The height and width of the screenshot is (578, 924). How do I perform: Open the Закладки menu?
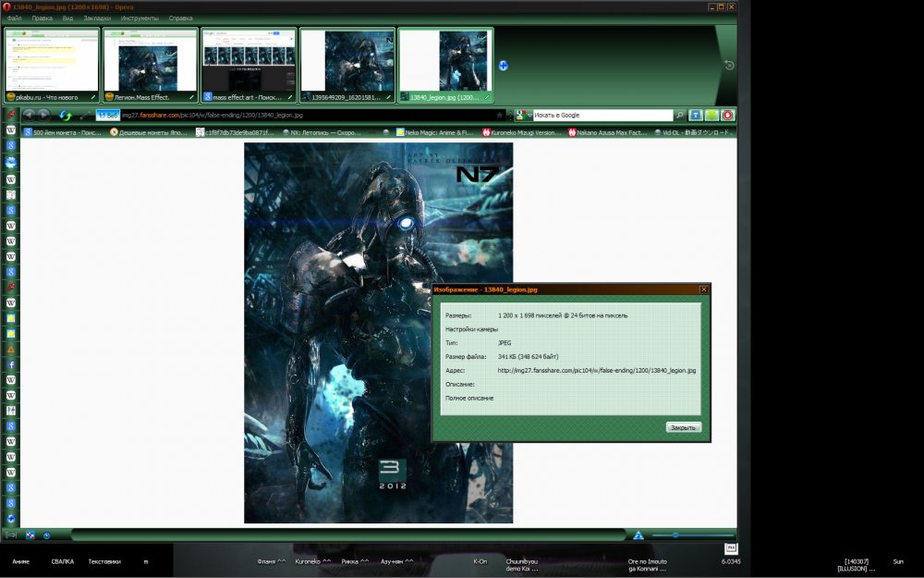[x=97, y=18]
